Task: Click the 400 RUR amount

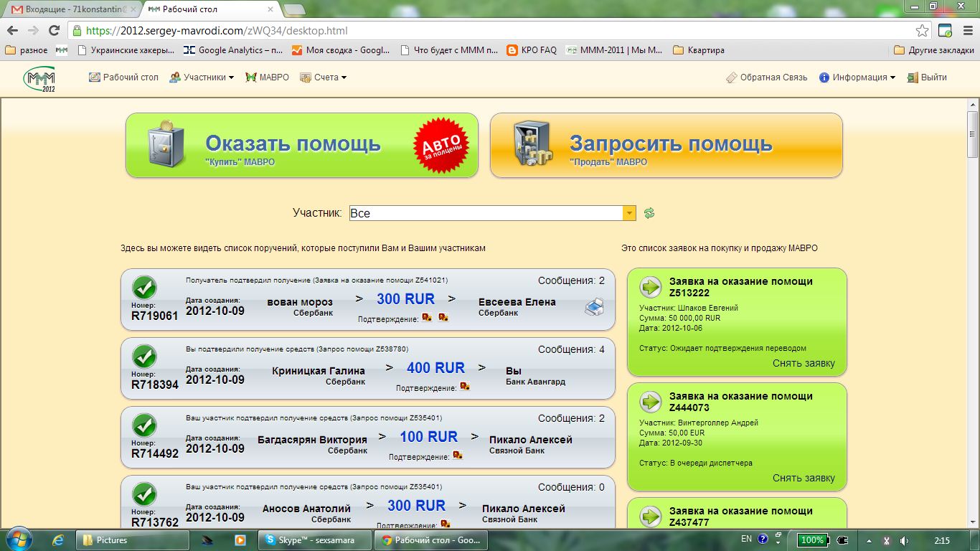Action: 435,368
